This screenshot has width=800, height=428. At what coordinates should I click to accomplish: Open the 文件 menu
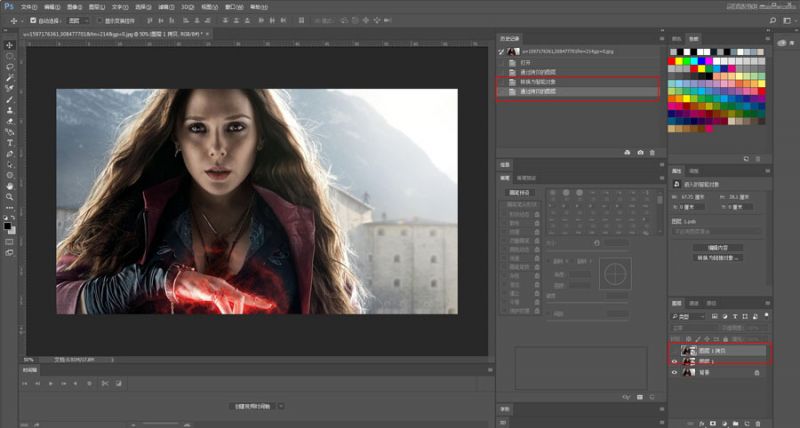[x=29, y=5]
